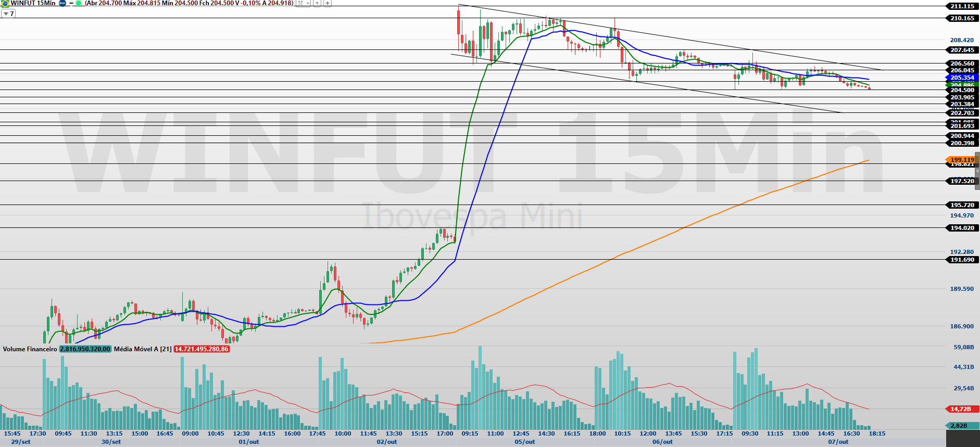Click the Volume Financeiro indicator label
Viewport: 980px width, 447px height.
click(x=30, y=349)
